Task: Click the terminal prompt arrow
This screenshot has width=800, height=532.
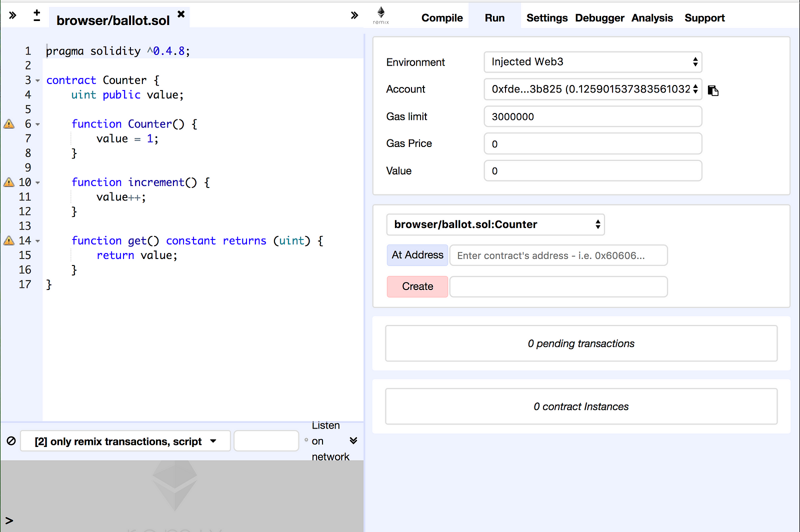Action: coord(9,520)
